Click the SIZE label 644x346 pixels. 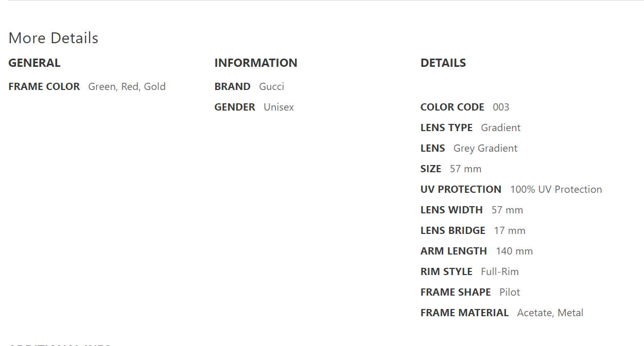point(431,169)
